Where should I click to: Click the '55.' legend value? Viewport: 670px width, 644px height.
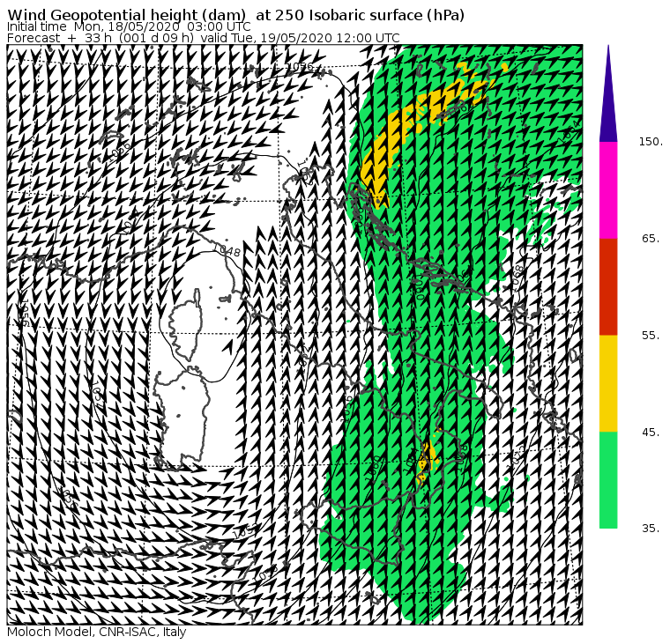(651, 336)
